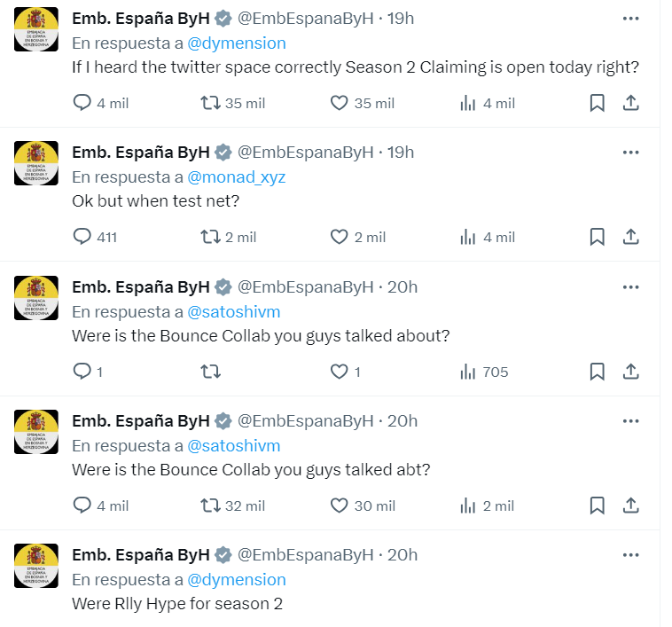Open more options on the test net tweet
This screenshot has height=627, width=672.
(x=631, y=153)
